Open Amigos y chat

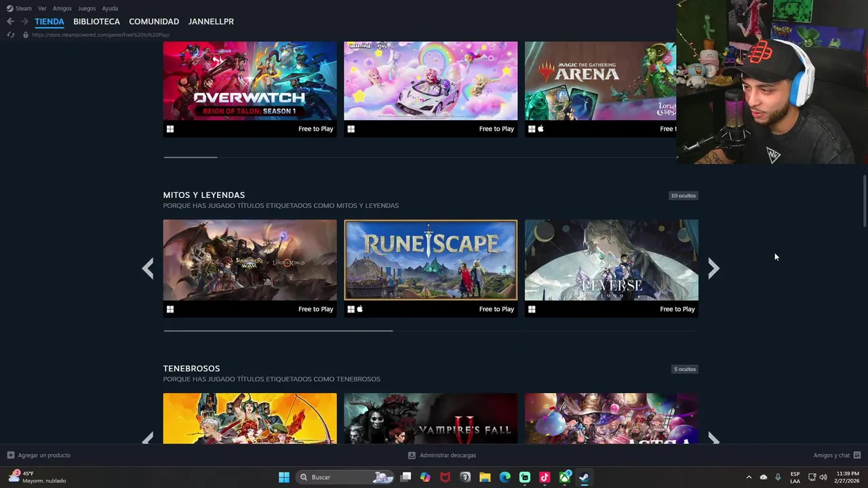click(x=837, y=455)
